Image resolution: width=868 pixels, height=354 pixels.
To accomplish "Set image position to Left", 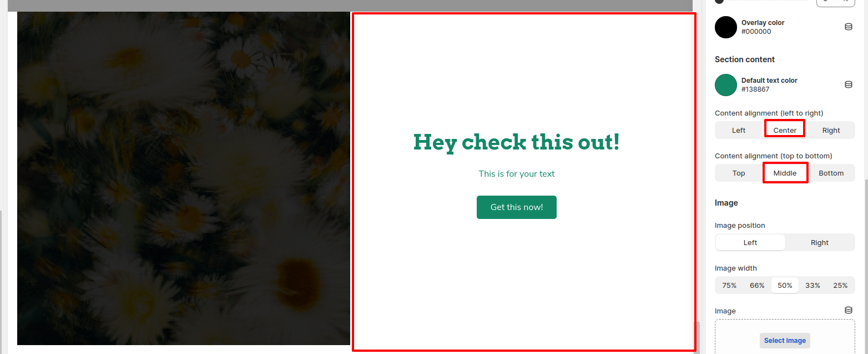I will [x=750, y=242].
